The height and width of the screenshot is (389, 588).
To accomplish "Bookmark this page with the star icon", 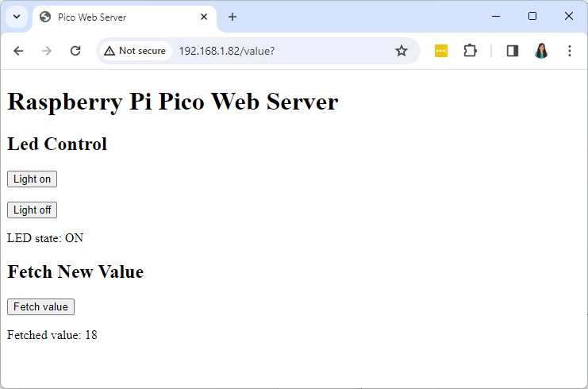I will 402,51.
